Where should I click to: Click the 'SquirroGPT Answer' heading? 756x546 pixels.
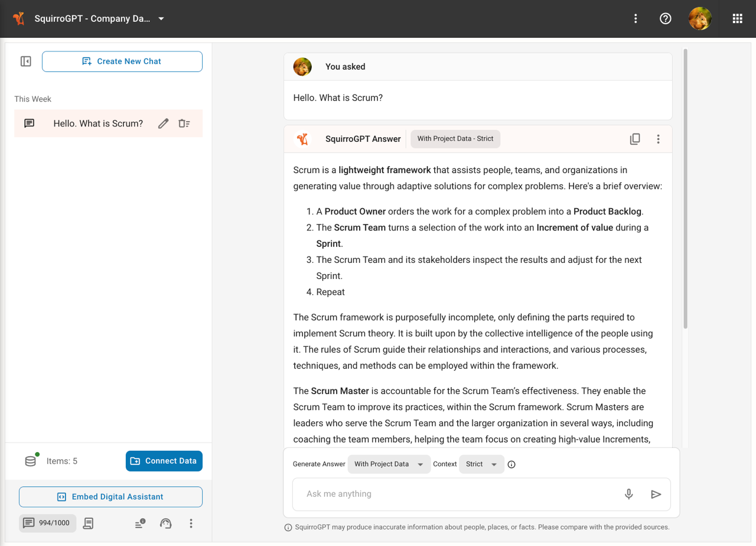tap(363, 139)
